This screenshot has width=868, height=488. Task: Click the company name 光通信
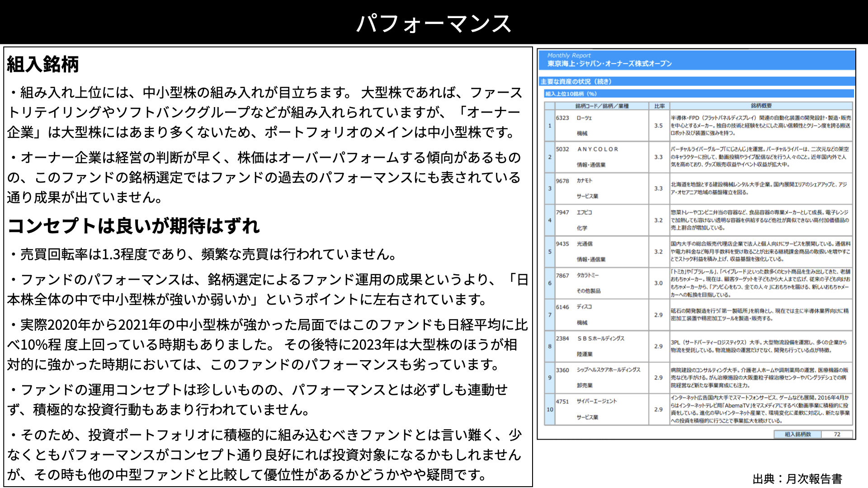(x=585, y=244)
